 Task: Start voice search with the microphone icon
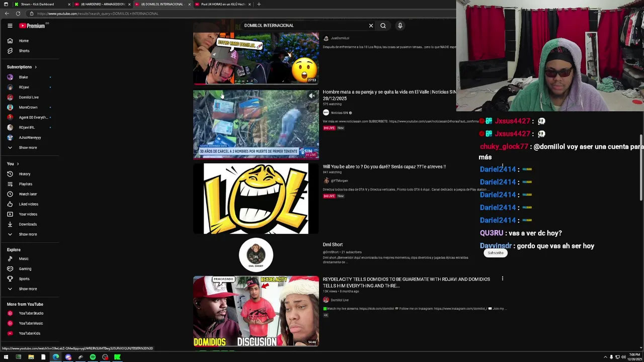[400, 26]
